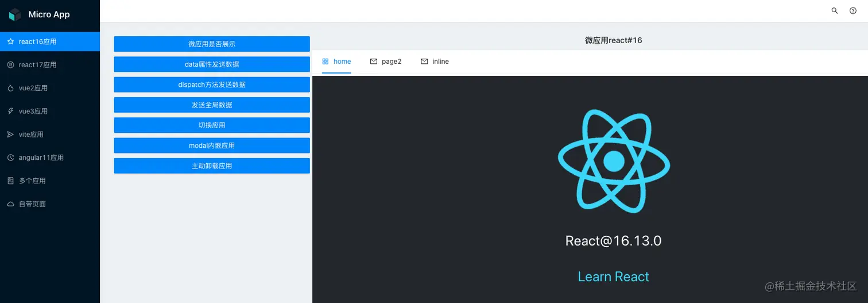Click the Micro App title text
The image size is (868, 303).
coord(49,15)
